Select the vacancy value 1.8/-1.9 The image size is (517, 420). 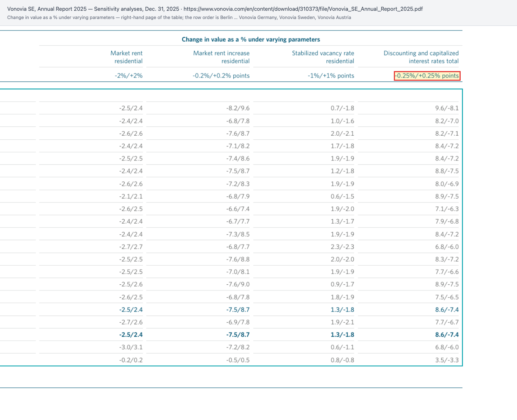[343, 297]
